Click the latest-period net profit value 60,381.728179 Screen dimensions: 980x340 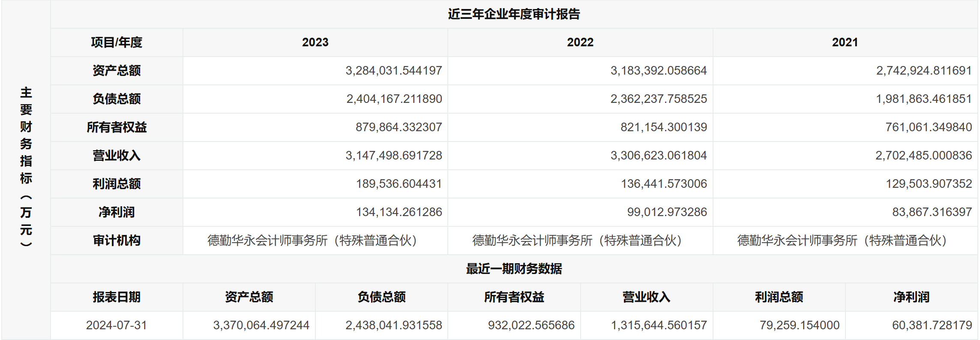tap(932, 325)
